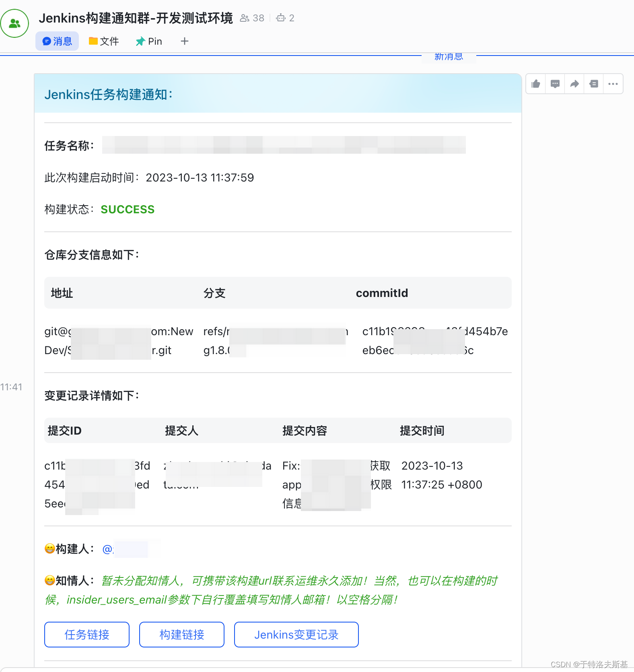Click the group title Jenkins构建通知群
Image resolution: width=634 pixels, height=672 pixels.
[x=136, y=18]
